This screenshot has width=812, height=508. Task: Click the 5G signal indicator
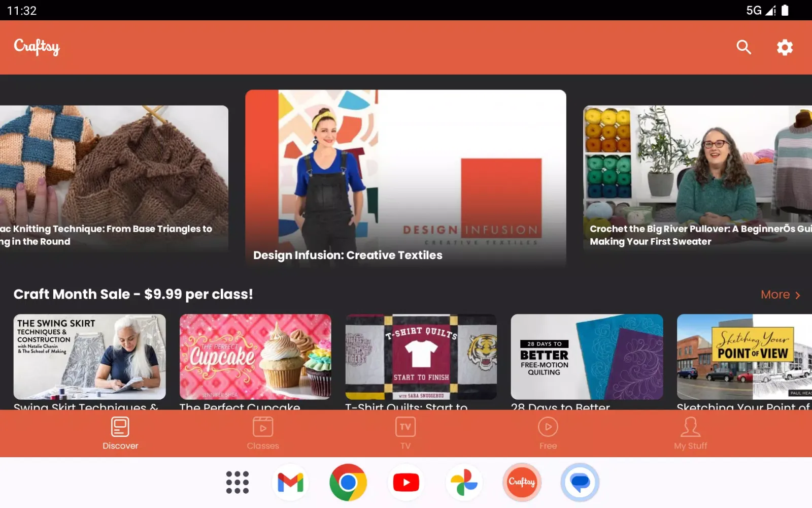760,10
